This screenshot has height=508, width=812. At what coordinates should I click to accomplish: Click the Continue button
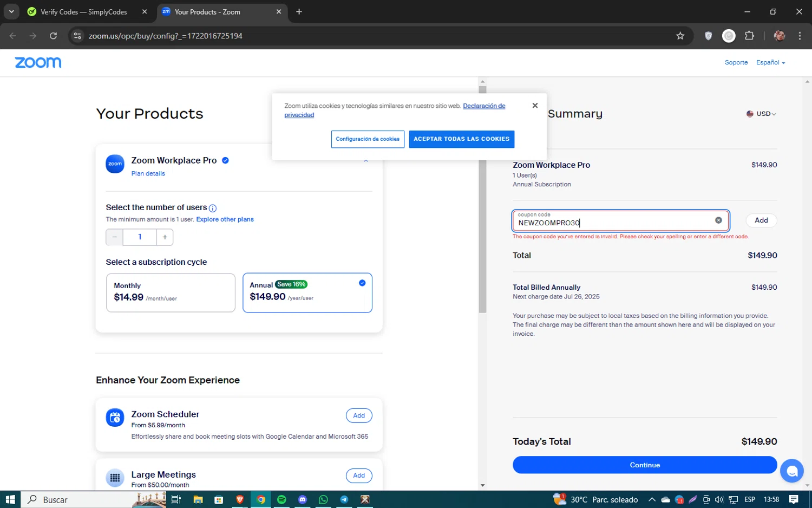tap(645, 465)
